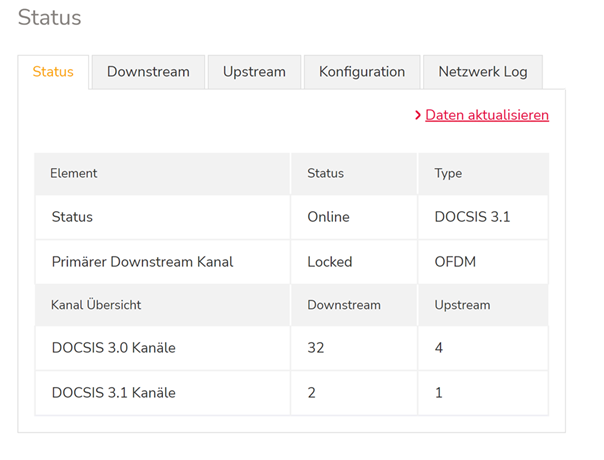Click the Element column header
604x460 pixels.
tap(74, 173)
